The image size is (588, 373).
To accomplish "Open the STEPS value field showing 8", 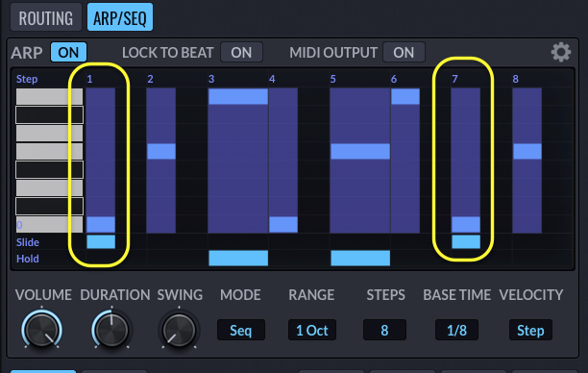I will coord(384,331).
